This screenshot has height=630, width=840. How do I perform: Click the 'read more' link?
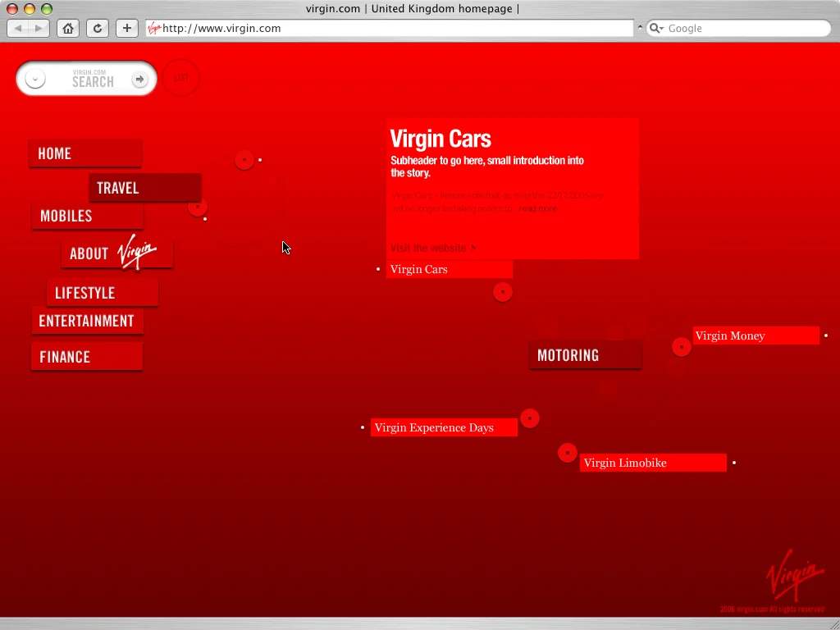538,209
